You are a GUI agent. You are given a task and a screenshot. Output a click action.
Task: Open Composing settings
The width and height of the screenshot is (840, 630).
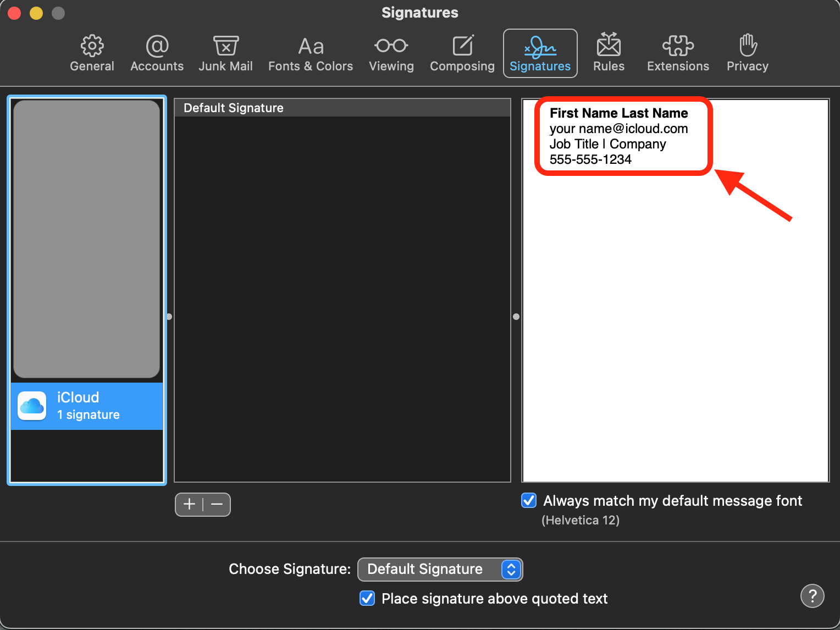point(462,53)
